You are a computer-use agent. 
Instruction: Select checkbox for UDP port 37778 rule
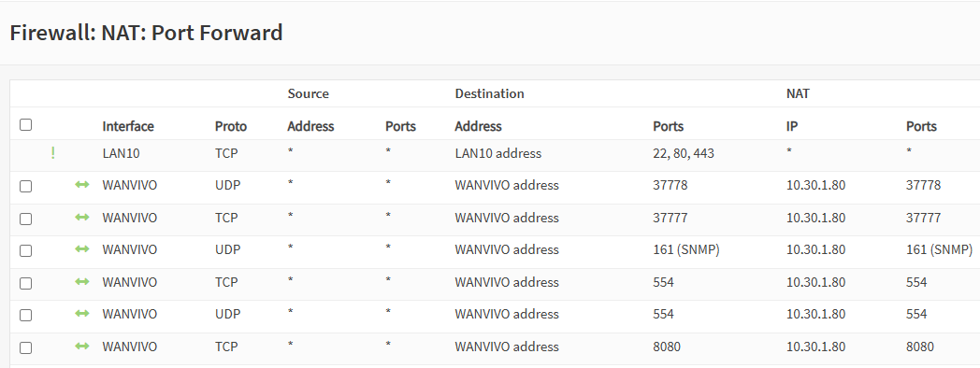pyautogui.click(x=25, y=186)
